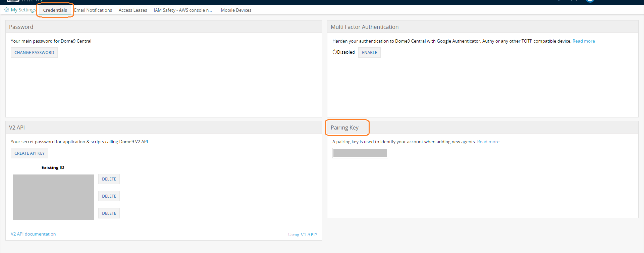Image resolution: width=644 pixels, height=253 pixels.
Task: Go to the Access Leases tab
Action: (133, 10)
